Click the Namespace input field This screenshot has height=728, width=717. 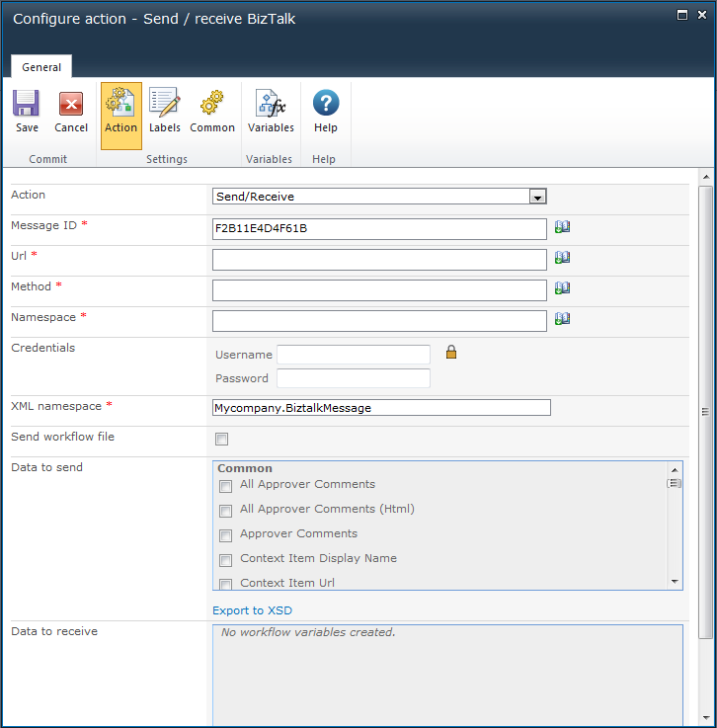379,321
